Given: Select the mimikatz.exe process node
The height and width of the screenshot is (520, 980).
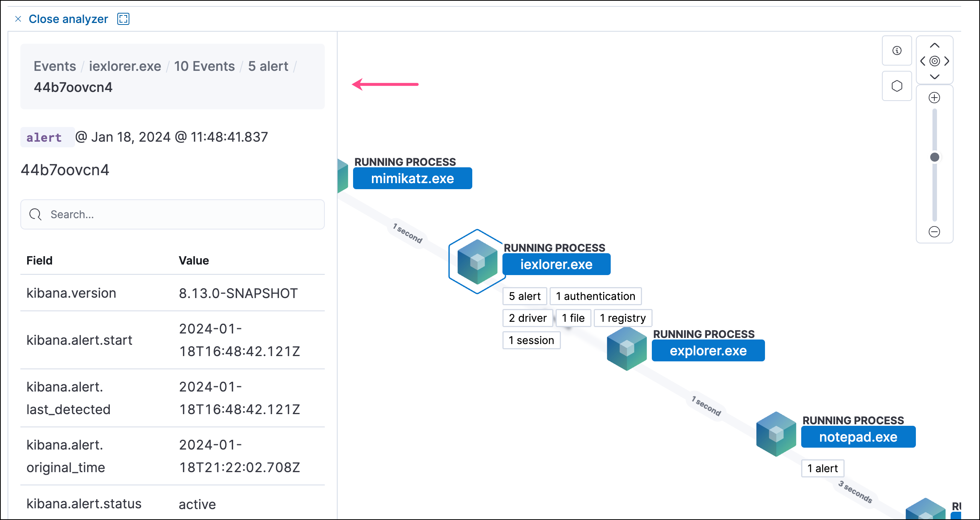Looking at the screenshot, I should (x=412, y=179).
